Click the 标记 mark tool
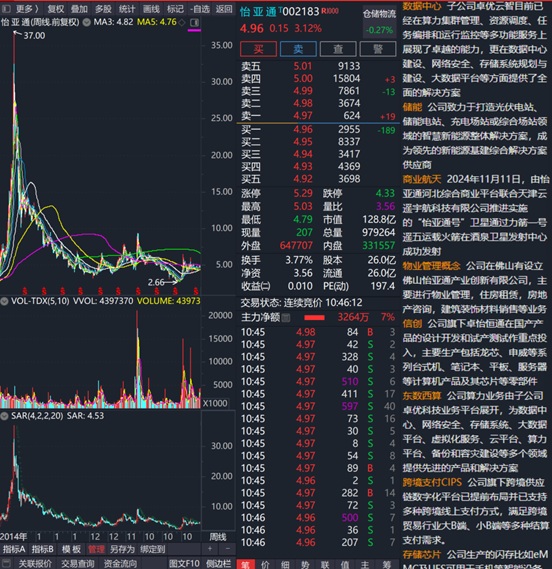Viewport: 552px width, 569px height. click(175, 9)
